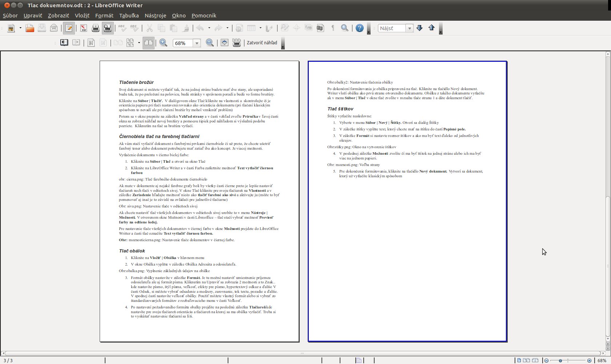
Task: Click the blue Help question mark icon
Action: point(359,28)
